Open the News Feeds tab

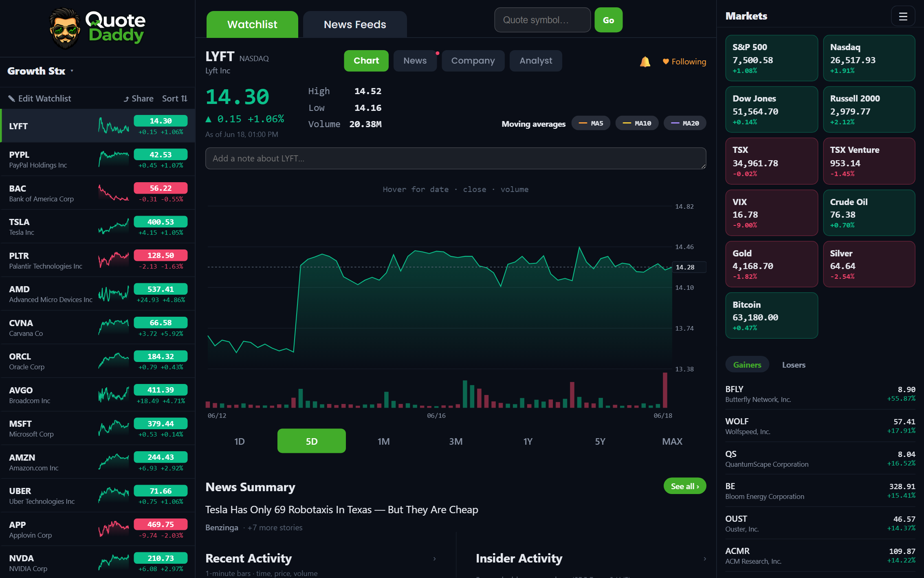tap(355, 24)
